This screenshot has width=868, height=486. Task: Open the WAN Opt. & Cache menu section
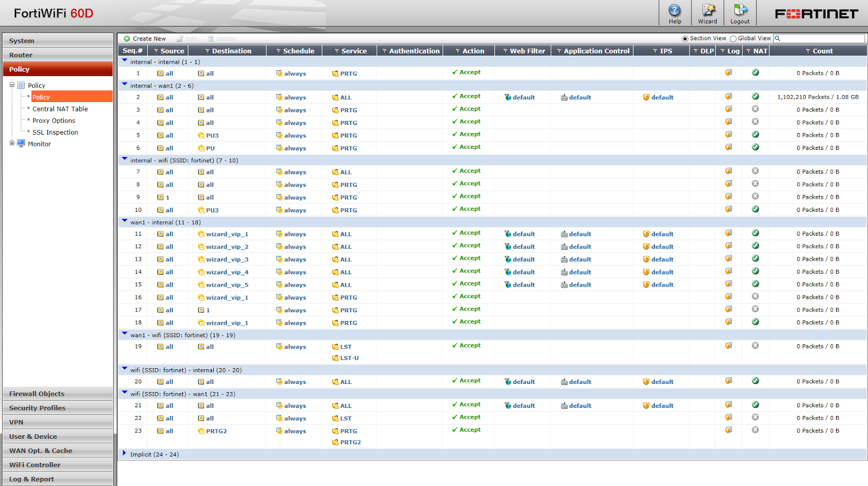(58, 451)
